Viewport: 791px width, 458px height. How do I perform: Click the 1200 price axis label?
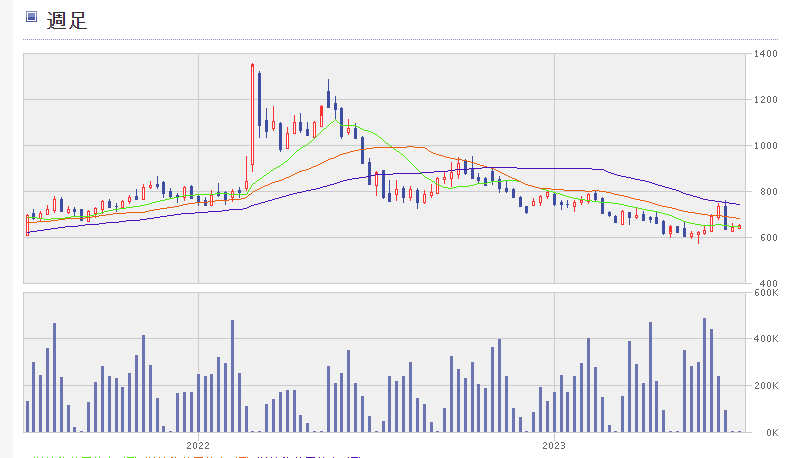767,100
